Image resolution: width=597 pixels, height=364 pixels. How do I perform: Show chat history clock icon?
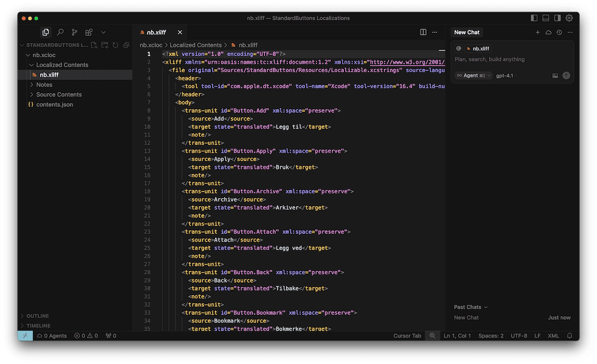559,32
